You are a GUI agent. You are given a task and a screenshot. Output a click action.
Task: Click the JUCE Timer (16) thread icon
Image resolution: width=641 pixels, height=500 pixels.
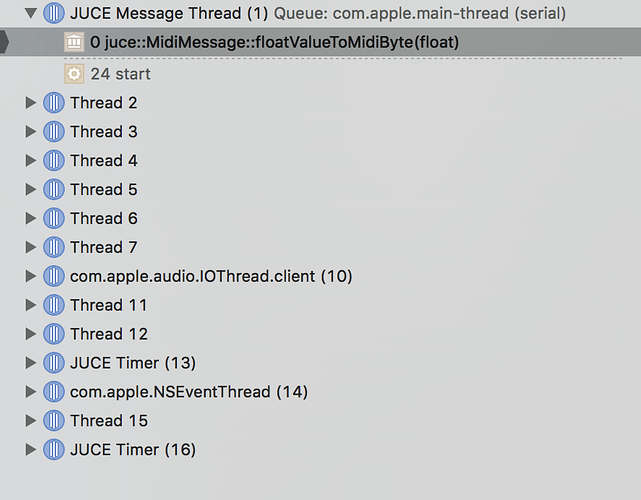click(54, 450)
